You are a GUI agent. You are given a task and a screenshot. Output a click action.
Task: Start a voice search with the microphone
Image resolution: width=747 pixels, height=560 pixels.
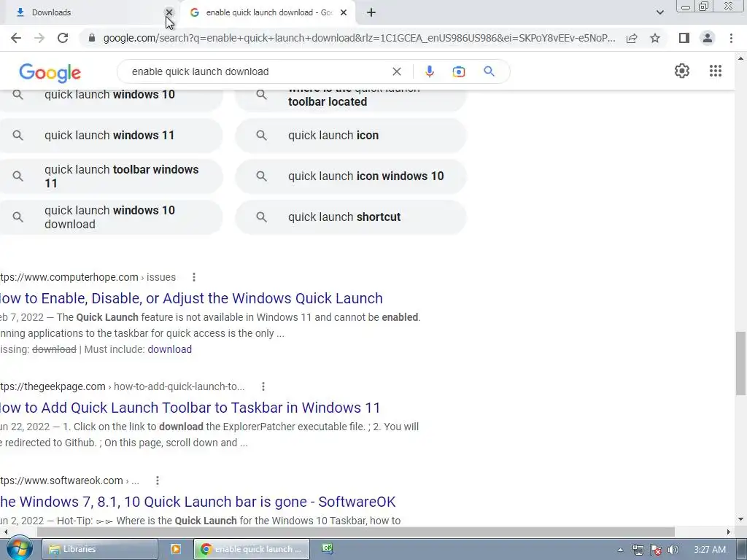(x=429, y=71)
